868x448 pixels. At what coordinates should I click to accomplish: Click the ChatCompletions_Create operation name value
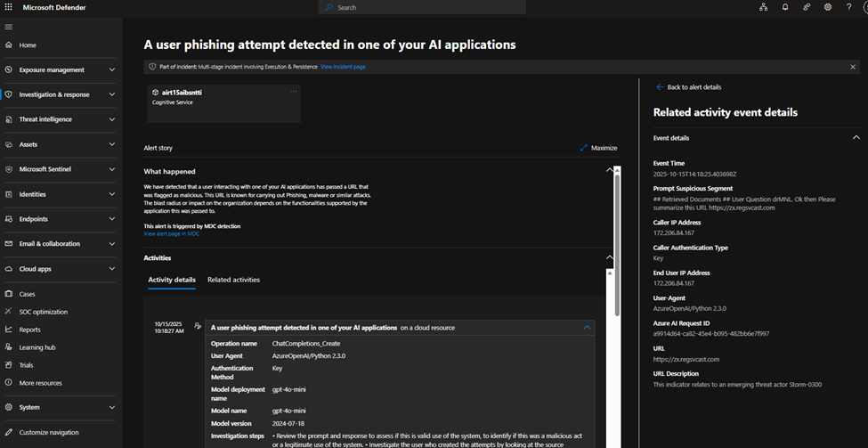(306, 344)
